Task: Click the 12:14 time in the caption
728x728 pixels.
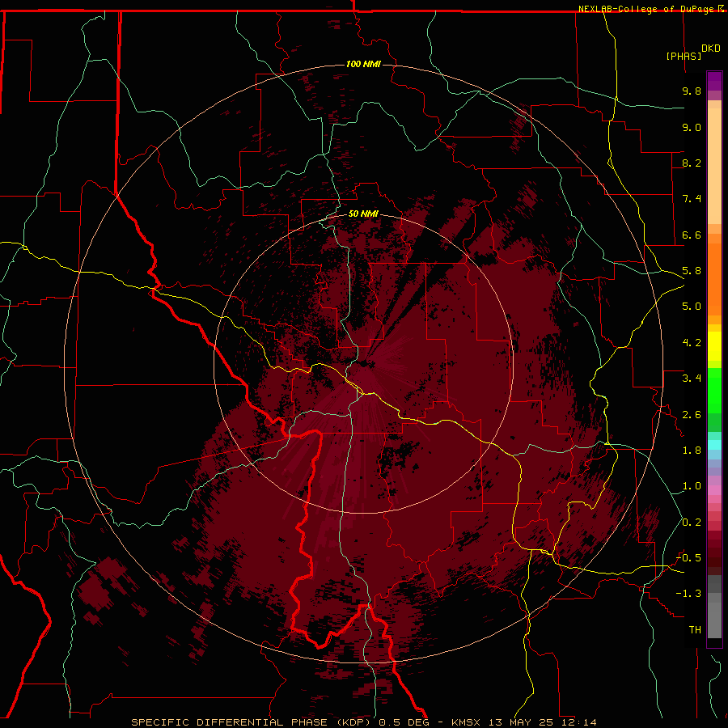Action: [578, 722]
